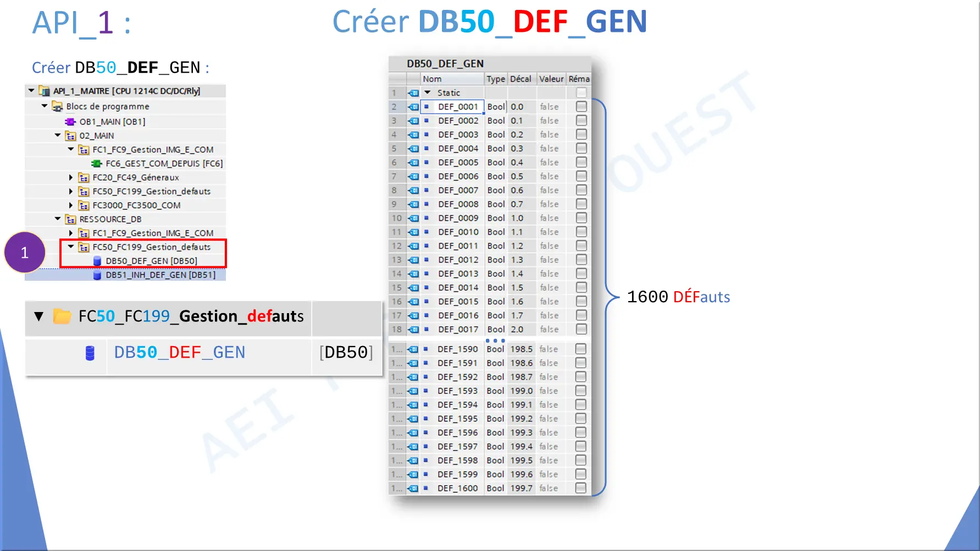
Task: Click the Nom column header
Action: tap(452, 79)
